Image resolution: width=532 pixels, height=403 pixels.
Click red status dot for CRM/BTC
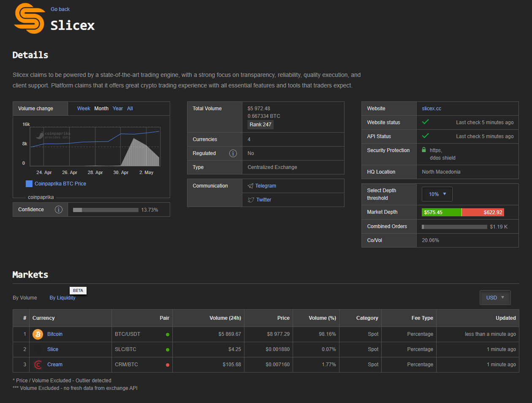(168, 365)
